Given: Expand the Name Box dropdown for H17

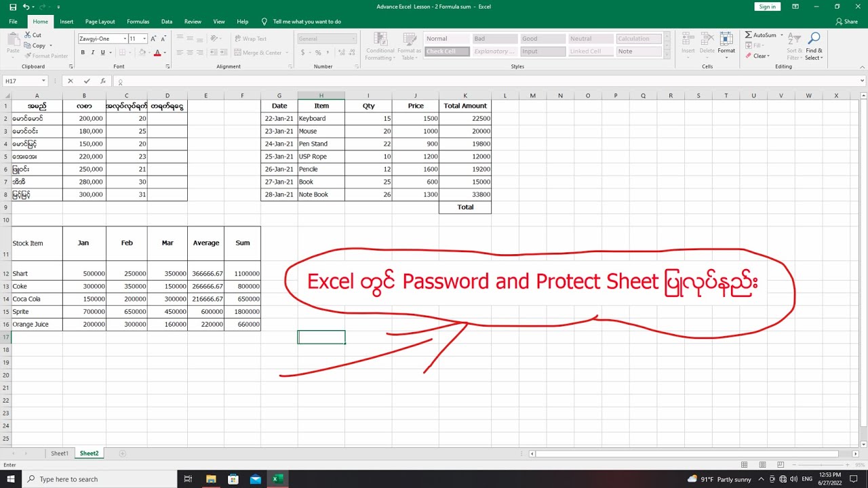Looking at the screenshot, I should pyautogui.click(x=43, y=81).
